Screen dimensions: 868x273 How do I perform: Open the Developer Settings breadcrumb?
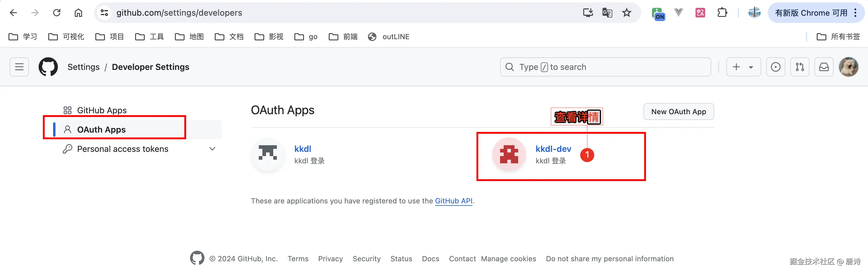tap(150, 67)
